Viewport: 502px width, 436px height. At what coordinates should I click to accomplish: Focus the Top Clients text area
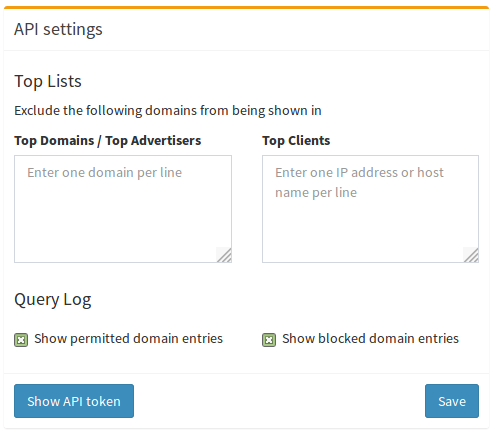pos(370,209)
